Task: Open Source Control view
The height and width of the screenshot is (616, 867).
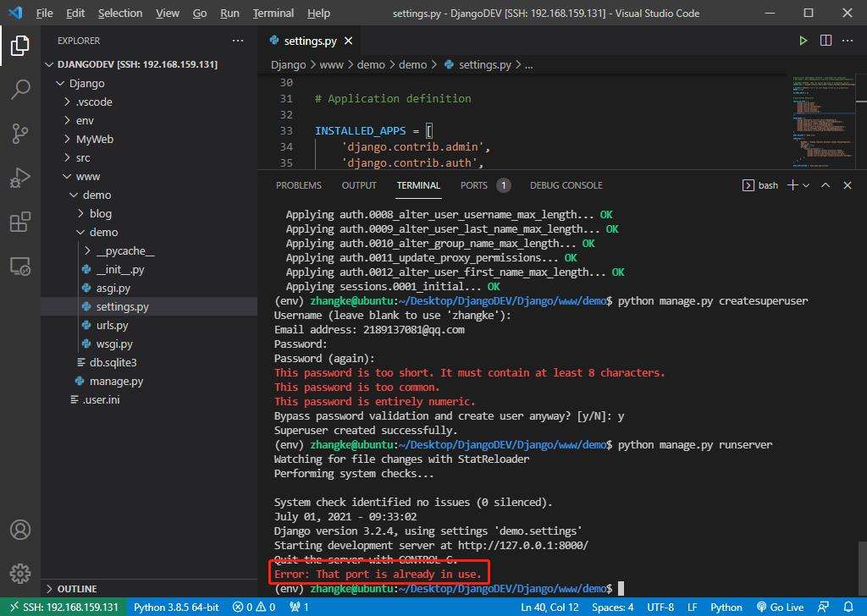Action: coord(20,133)
